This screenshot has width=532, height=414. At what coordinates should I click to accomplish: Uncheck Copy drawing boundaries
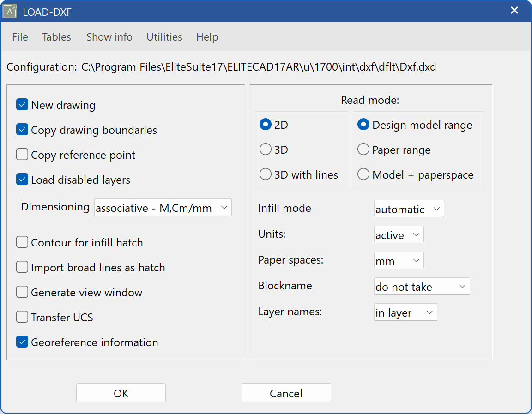pos(22,129)
